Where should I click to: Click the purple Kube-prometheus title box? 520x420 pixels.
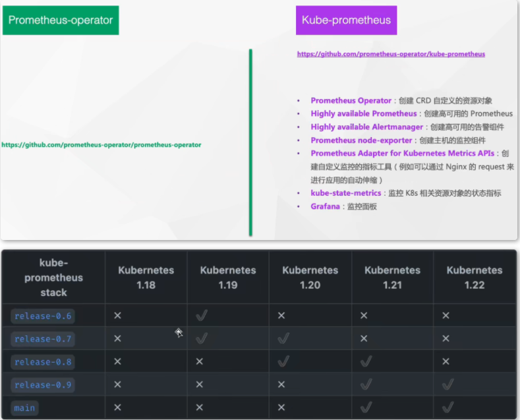[346, 20]
